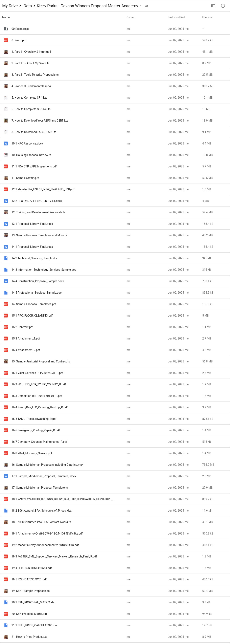
Task: Click the video thumbnail of 4. Proposal Fundamentals.mp4
Action: [x=6, y=86]
